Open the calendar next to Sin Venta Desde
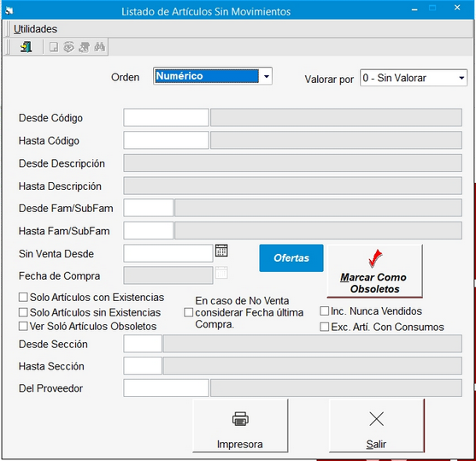Viewport: 476px width, 461px height. [x=221, y=251]
